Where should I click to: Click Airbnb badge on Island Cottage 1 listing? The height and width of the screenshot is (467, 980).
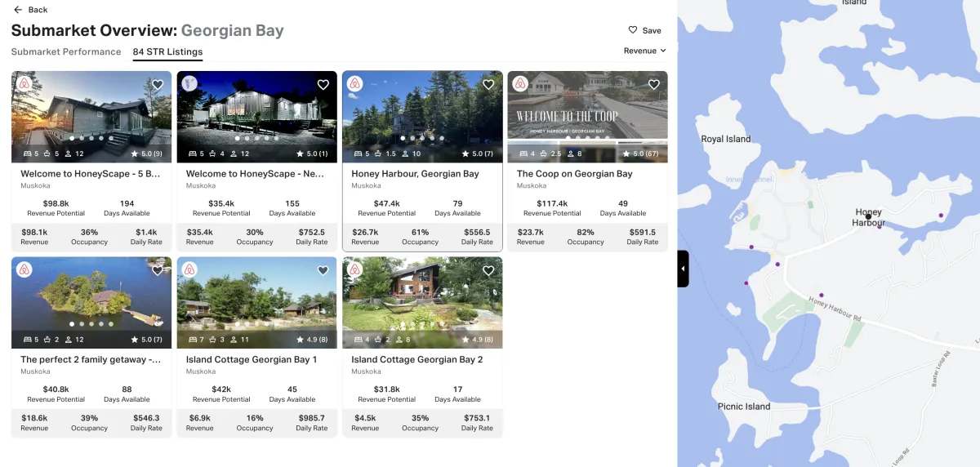point(189,269)
